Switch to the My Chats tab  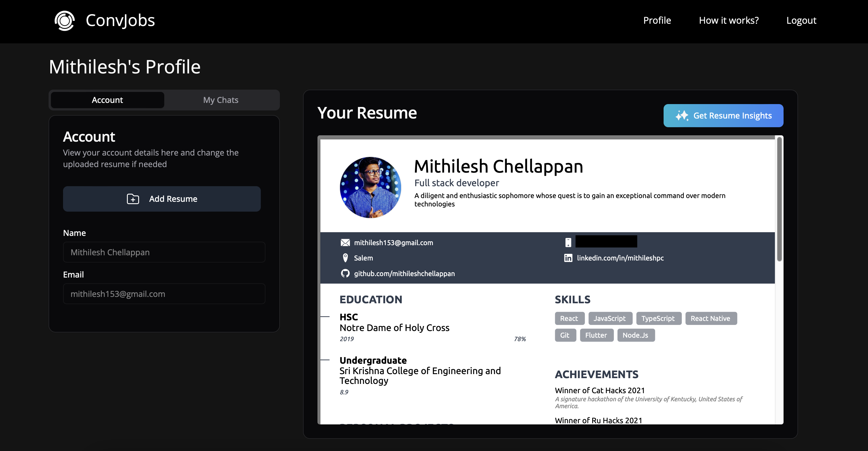click(221, 100)
